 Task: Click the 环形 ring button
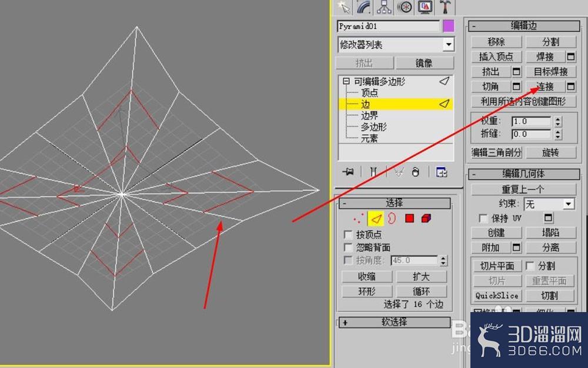click(367, 291)
